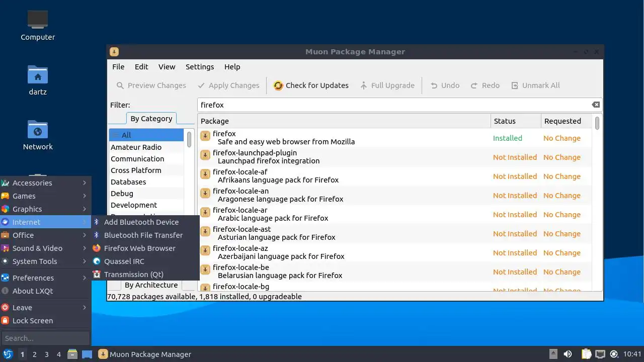Click the volume icon in system tray
The image size is (644, 362).
click(568, 354)
